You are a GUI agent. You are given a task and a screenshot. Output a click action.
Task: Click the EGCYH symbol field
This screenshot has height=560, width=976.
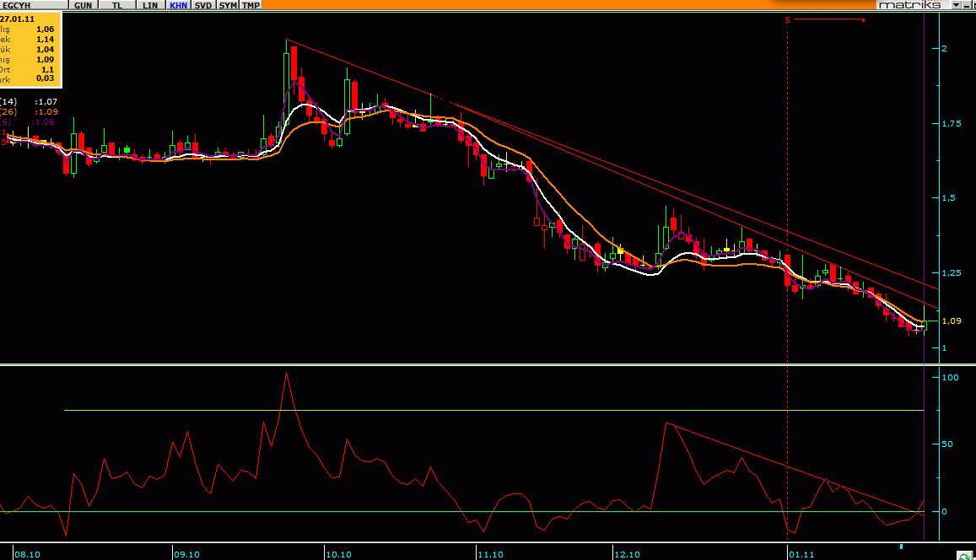click(34, 5)
